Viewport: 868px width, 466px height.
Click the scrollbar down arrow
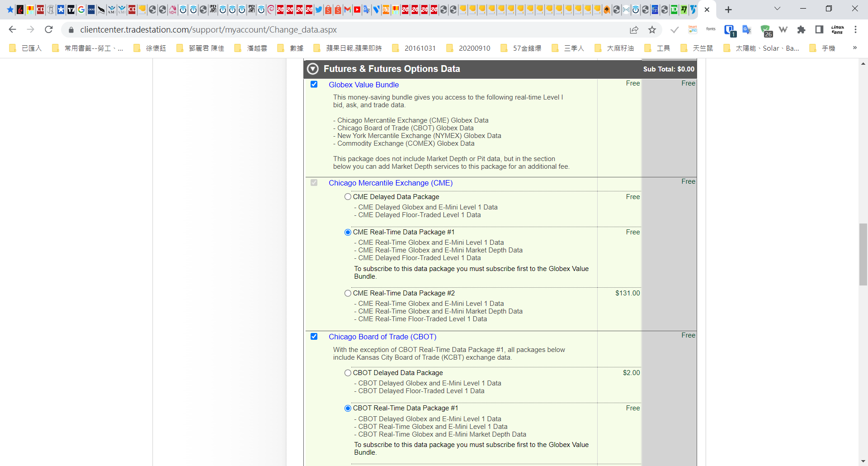(x=863, y=461)
